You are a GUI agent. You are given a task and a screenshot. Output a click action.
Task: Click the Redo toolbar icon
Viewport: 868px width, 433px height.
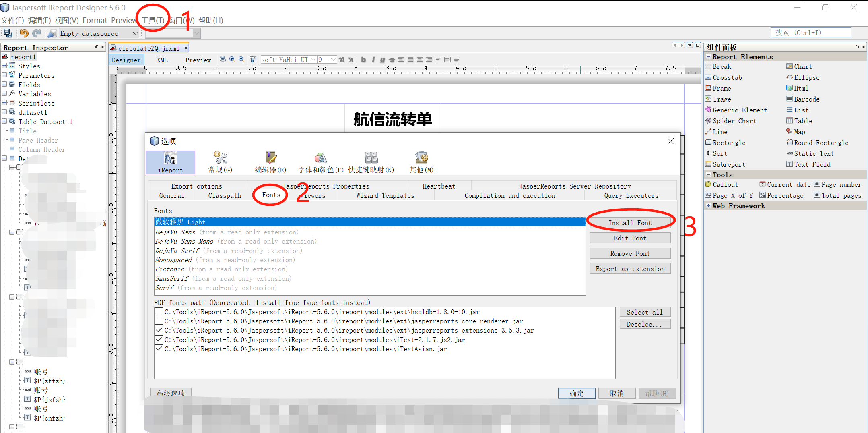(x=37, y=33)
